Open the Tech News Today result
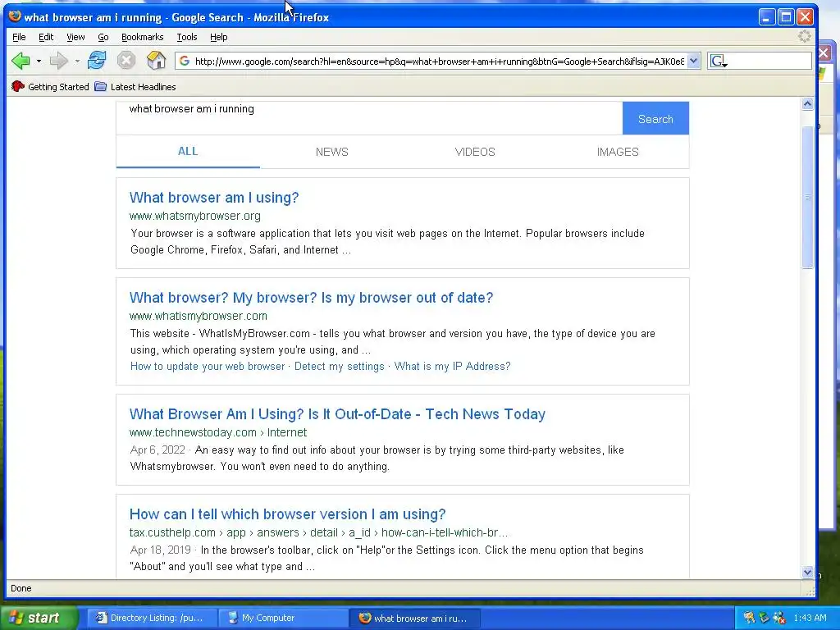The width and height of the screenshot is (840, 630). point(337,414)
